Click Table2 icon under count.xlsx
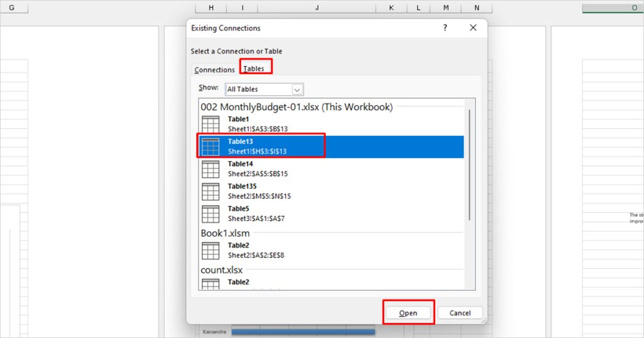644x338 pixels. point(210,284)
